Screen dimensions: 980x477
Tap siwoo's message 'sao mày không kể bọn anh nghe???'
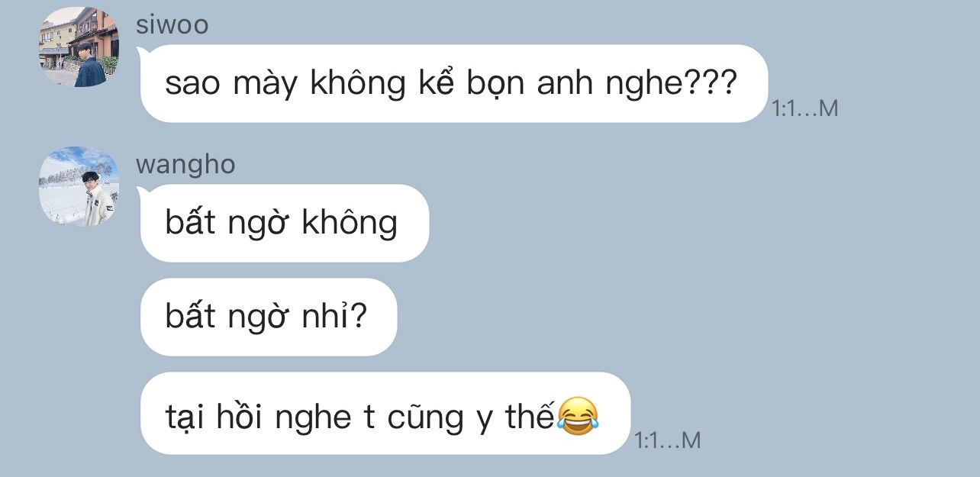tap(453, 83)
